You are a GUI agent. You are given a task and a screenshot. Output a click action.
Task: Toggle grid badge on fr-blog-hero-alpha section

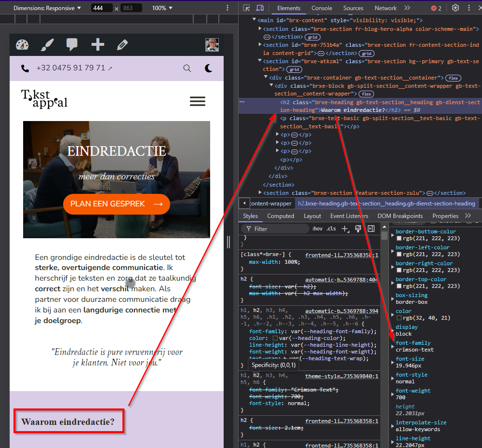[313, 37]
